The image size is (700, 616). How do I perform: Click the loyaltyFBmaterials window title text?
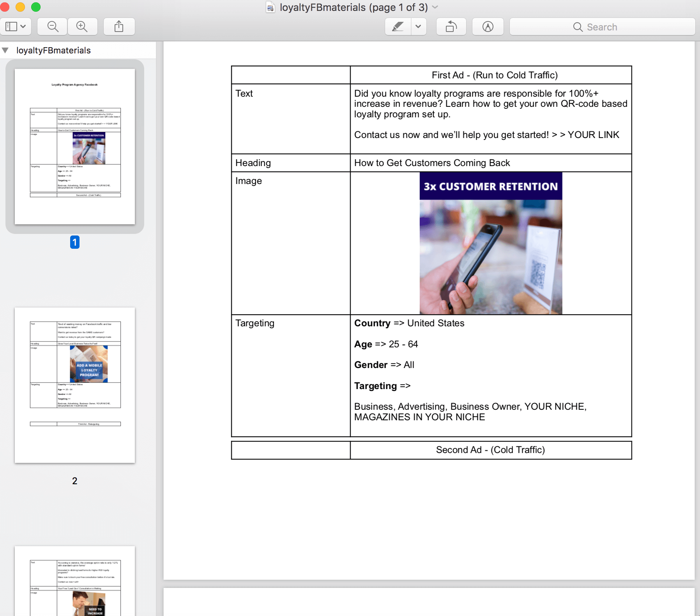[354, 7]
